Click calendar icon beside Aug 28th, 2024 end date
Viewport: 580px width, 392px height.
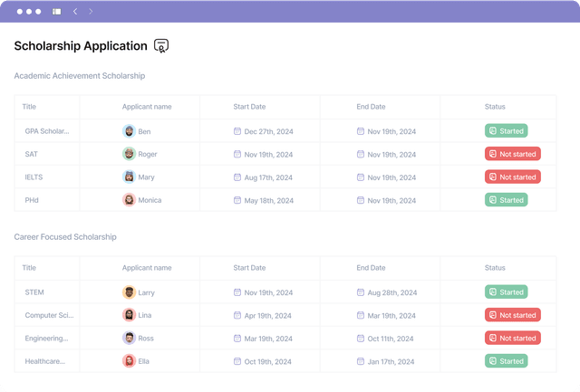coord(361,292)
